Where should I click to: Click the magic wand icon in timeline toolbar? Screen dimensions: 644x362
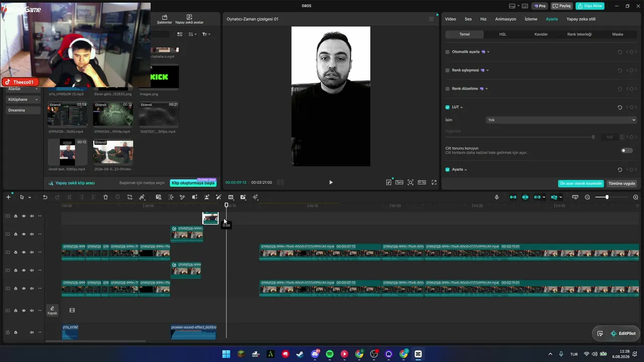[x=218, y=197]
